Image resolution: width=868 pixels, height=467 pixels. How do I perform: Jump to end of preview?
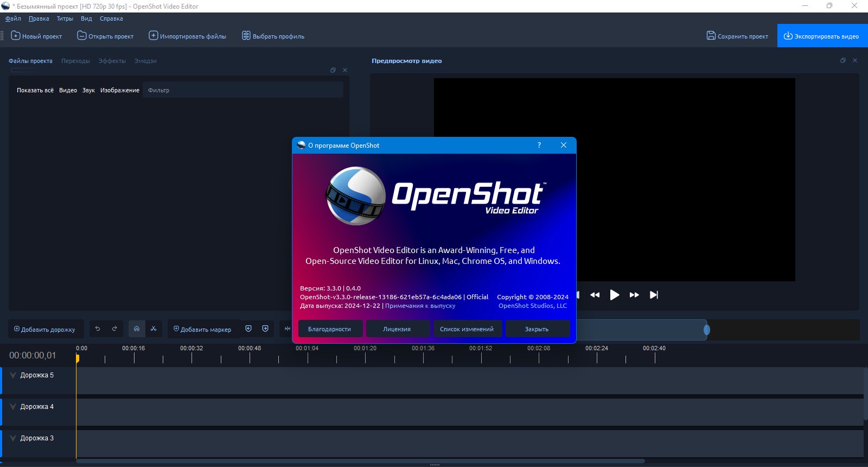(654, 295)
